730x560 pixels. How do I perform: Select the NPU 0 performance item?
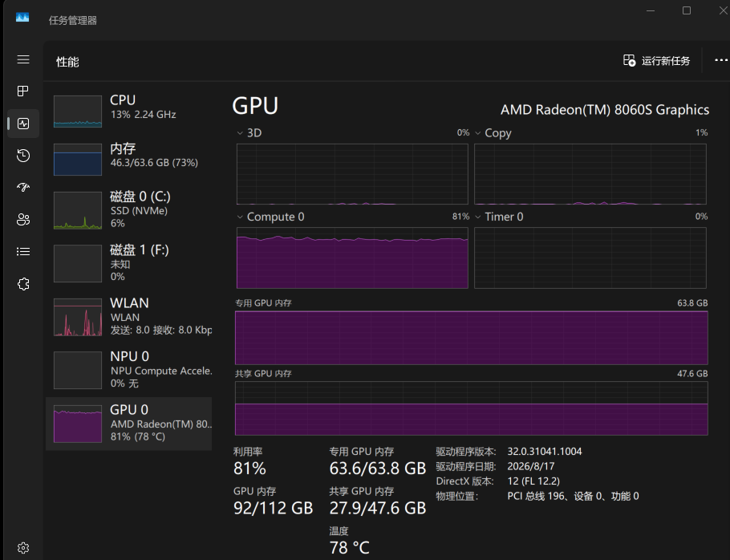pyautogui.click(x=129, y=370)
